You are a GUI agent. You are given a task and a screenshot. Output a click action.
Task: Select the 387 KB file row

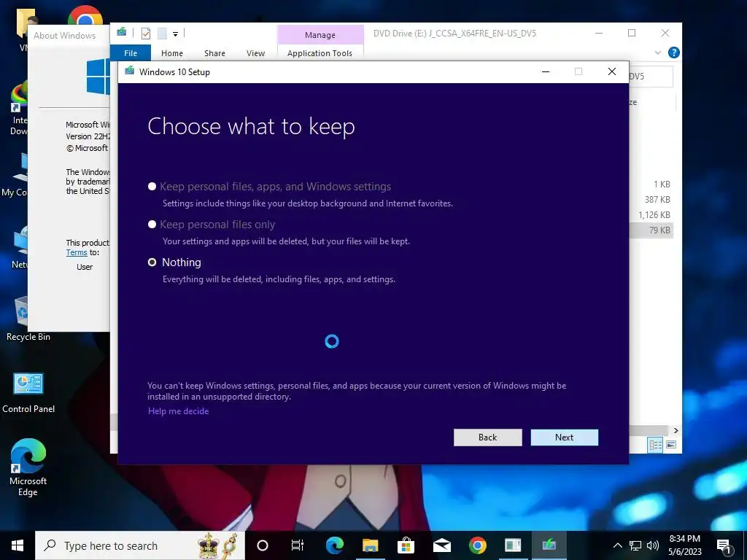coord(651,200)
